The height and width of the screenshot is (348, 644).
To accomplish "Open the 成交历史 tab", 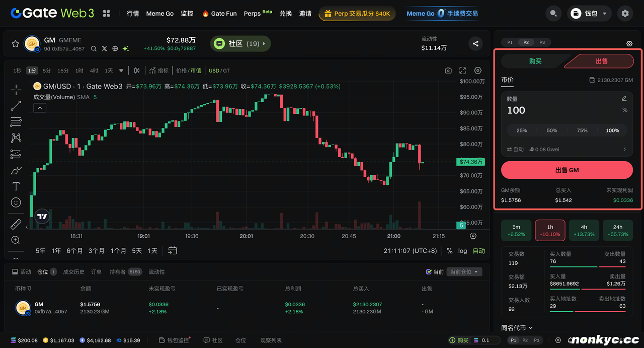I will tap(73, 272).
